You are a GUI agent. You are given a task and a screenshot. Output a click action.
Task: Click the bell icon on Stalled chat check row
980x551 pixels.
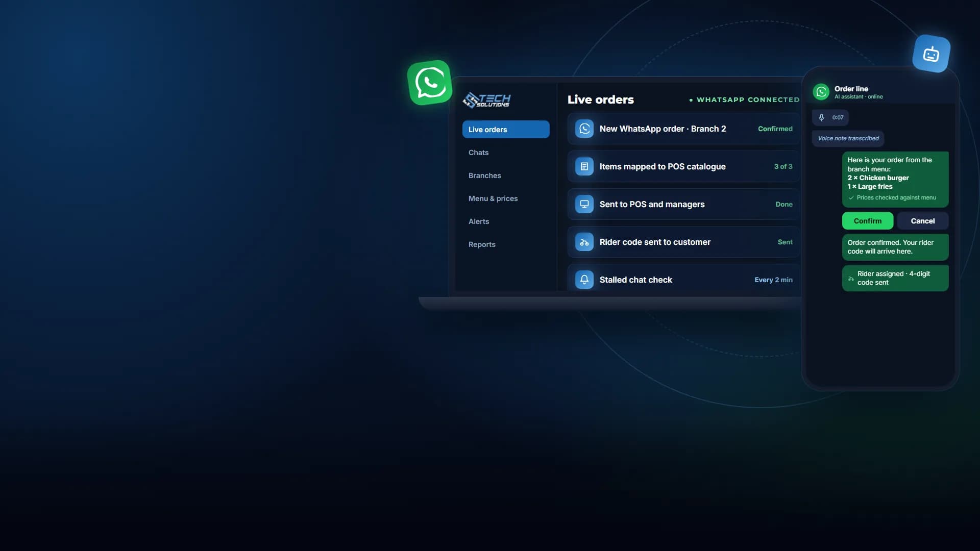[584, 280]
